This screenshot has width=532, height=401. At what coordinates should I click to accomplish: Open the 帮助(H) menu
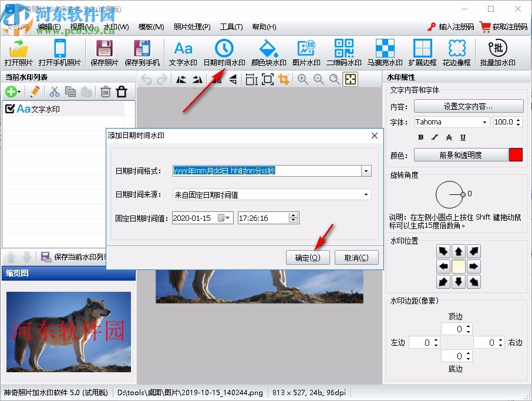[264, 27]
